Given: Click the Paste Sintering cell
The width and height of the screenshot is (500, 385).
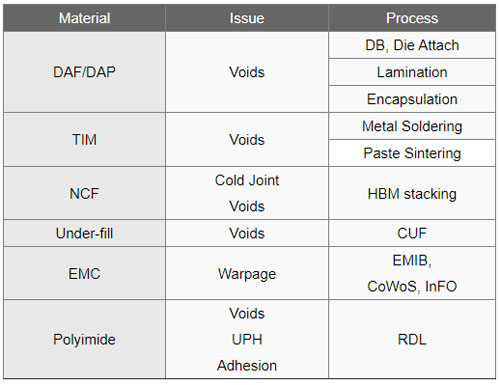Looking at the screenshot, I should tap(412, 153).
